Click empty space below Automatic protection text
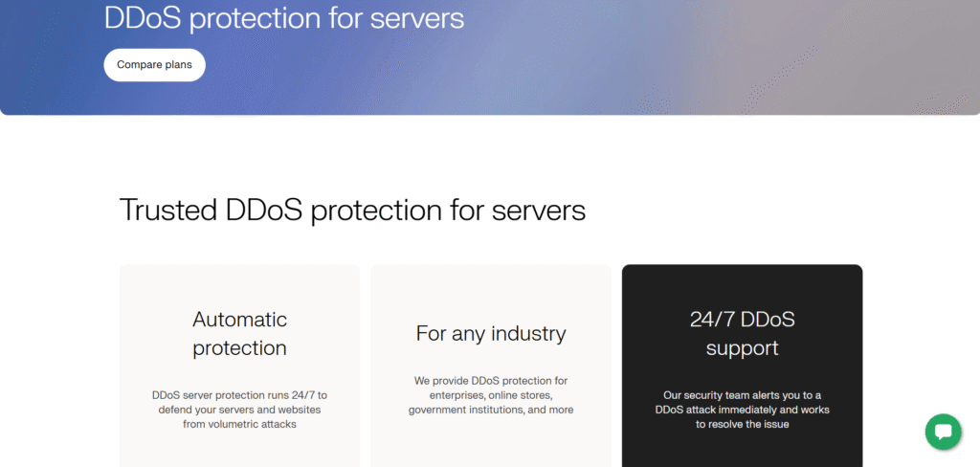980x467 pixels. pyautogui.click(x=239, y=450)
